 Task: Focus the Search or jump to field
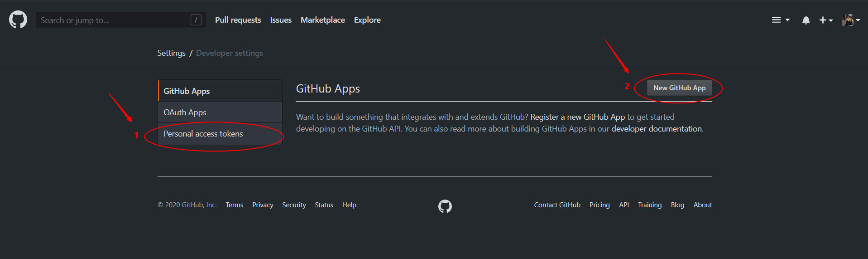[x=121, y=20]
